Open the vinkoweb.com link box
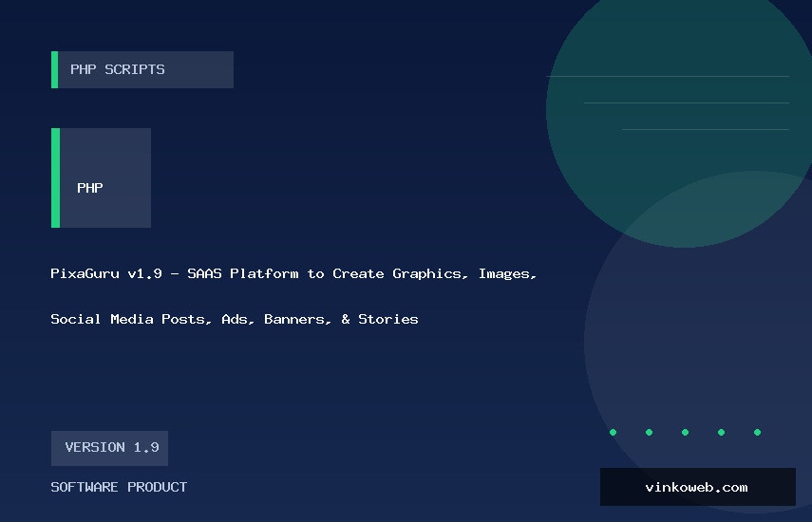Viewport: 812px width, 522px height. (697, 487)
